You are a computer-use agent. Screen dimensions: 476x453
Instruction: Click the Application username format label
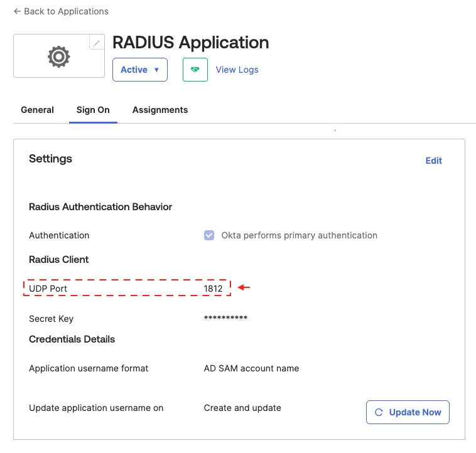point(89,368)
